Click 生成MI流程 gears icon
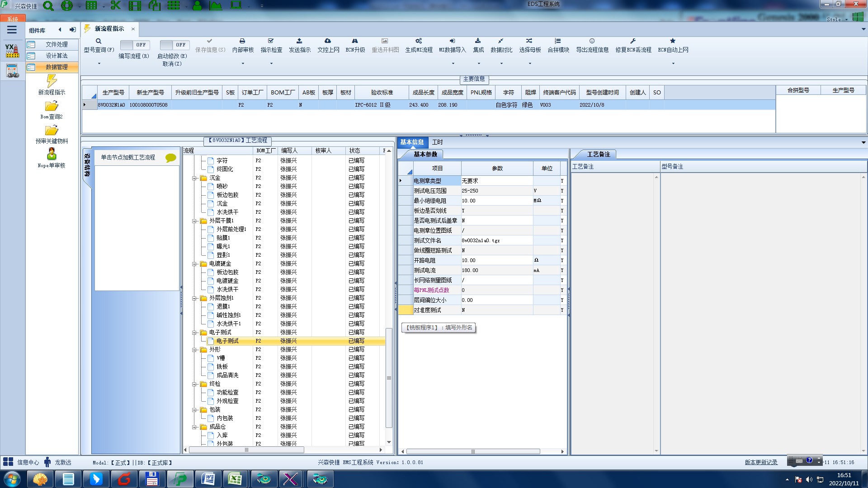Viewport: 868px width, 488px height. [419, 41]
